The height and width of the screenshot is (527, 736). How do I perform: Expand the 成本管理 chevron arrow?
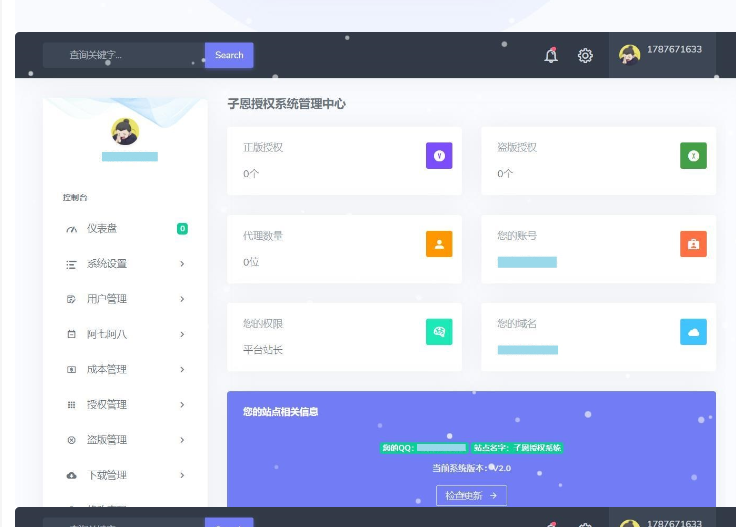coord(182,369)
